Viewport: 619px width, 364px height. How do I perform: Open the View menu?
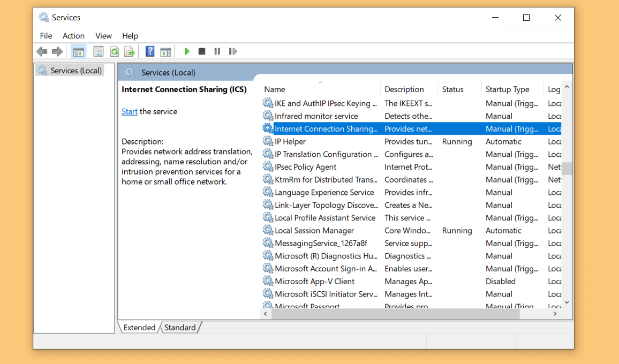tap(103, 35)
